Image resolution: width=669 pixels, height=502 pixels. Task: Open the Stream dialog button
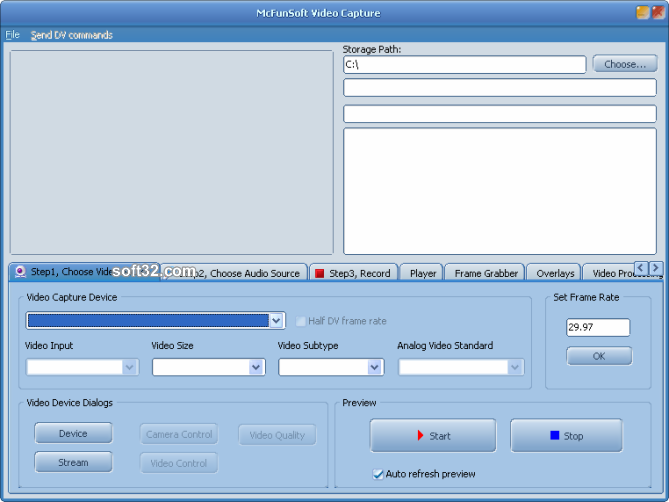[73, 462]
